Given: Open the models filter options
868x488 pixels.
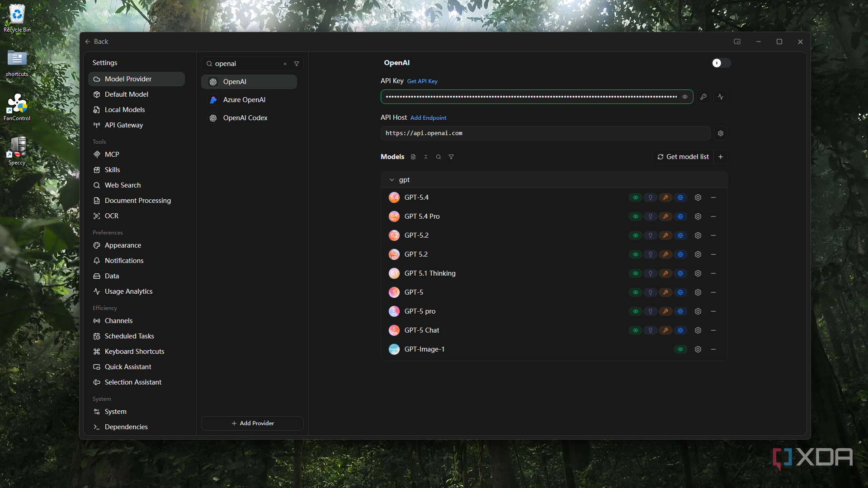Looking at the screenshot, I should coord(451,157).
